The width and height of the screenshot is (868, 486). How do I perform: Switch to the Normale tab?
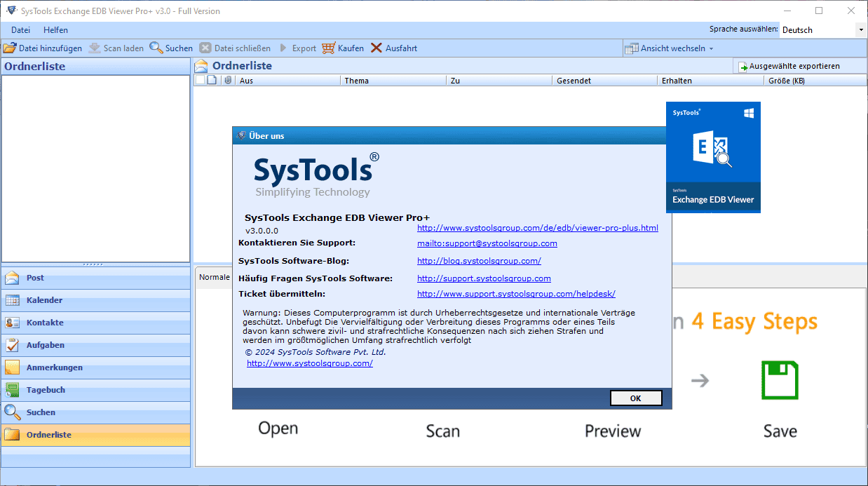[214, 277]
